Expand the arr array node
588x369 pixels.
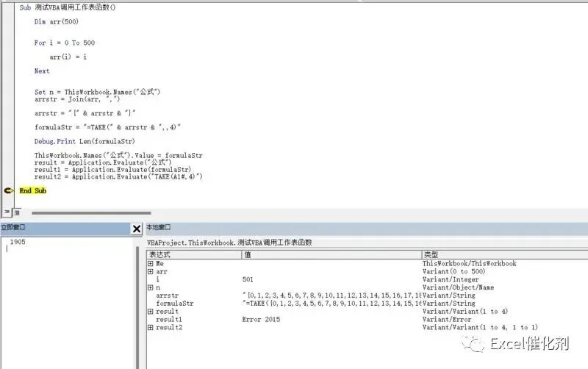pos(151,271)
